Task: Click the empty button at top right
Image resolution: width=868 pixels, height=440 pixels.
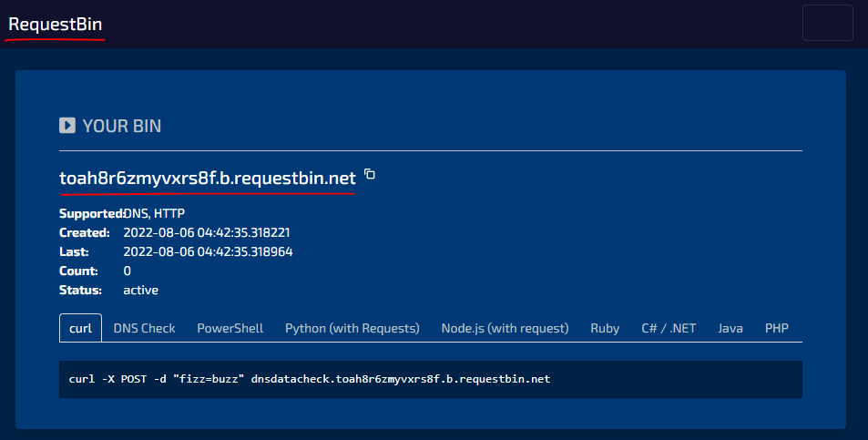Action: coord(828,23)
